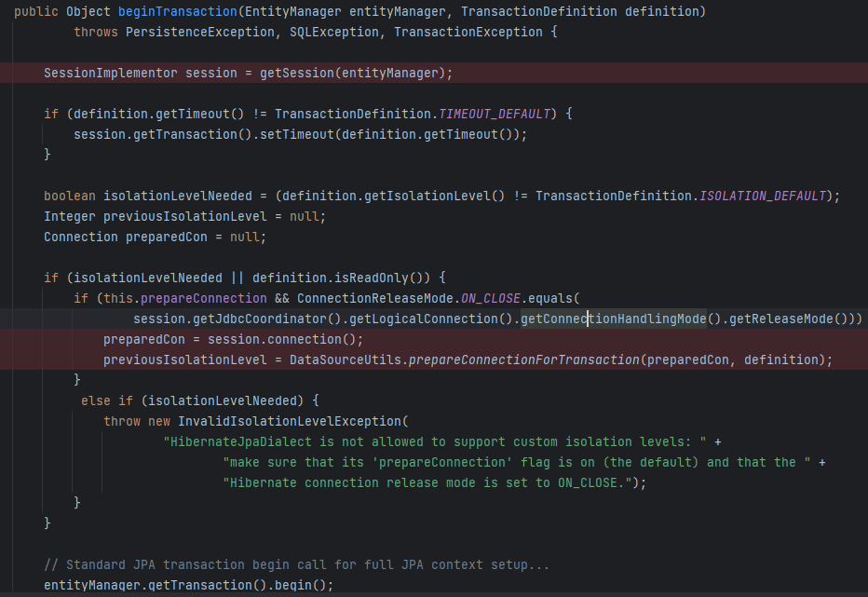Click the PersistenceException in throws clause
The width and height of the screenshot is (868, 597).
200,32
